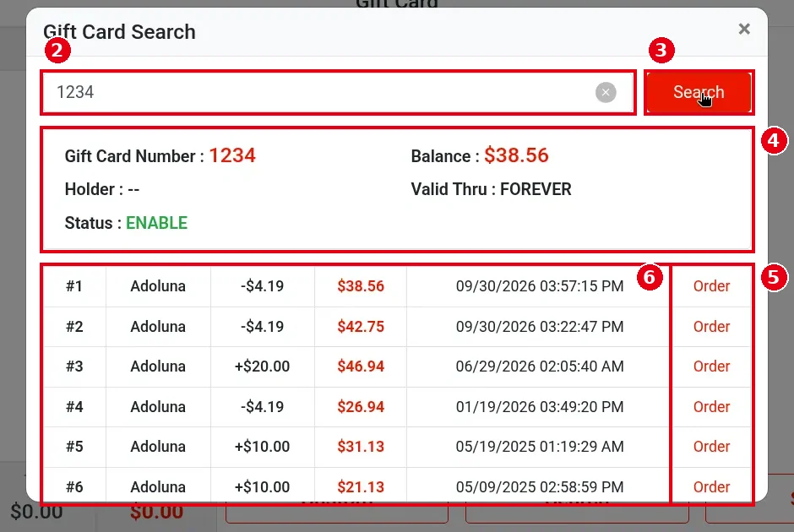The height and width of the screenshot is (532, 794).
Task: Clear the gift card number field
Action: (x=606, y=92)
